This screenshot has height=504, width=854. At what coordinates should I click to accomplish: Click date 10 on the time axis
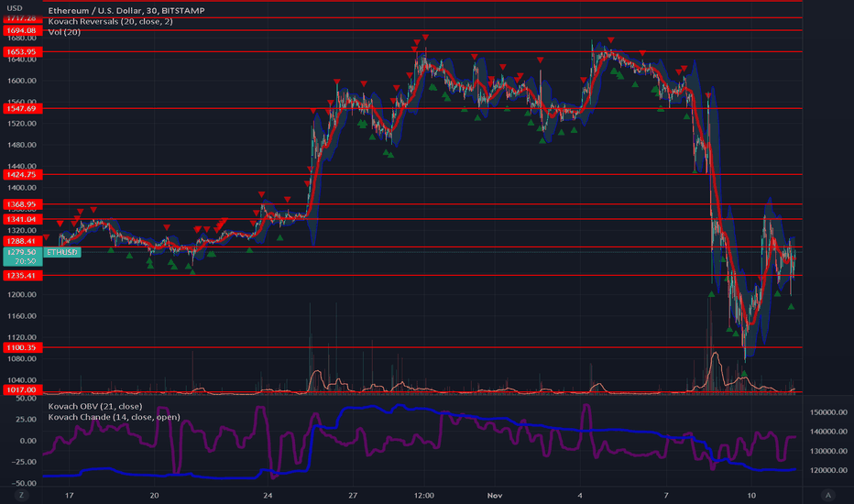751,495
